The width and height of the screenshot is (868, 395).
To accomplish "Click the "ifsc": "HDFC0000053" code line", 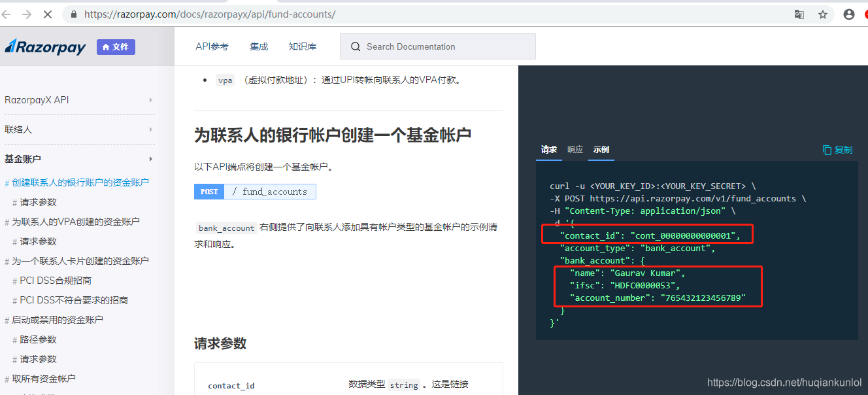I will [x=625, y=285].
